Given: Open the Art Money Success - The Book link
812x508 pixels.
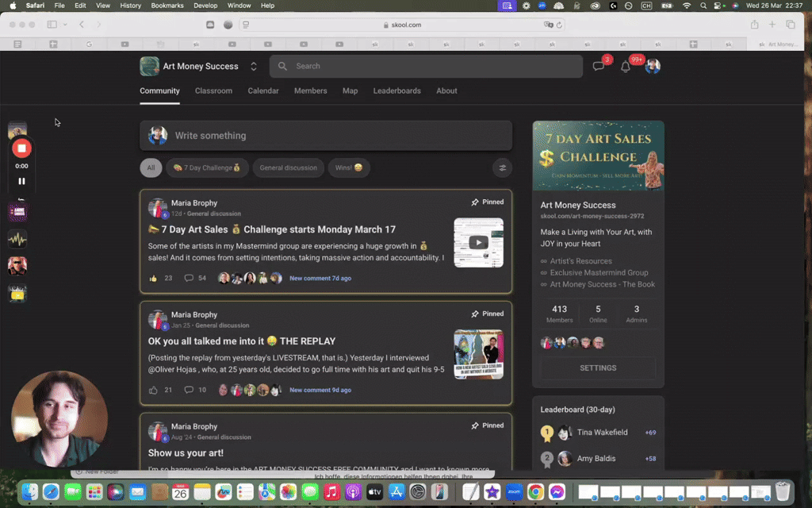Looking at the screenshot, I should (x=603, y=285).
